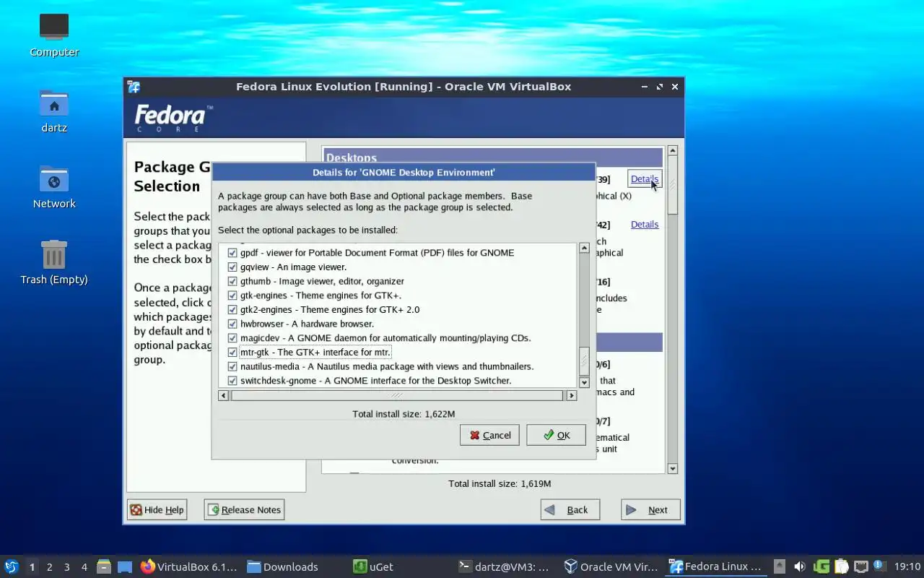Click 'Select the optional packages to be installed:' label

click(308, 230)
